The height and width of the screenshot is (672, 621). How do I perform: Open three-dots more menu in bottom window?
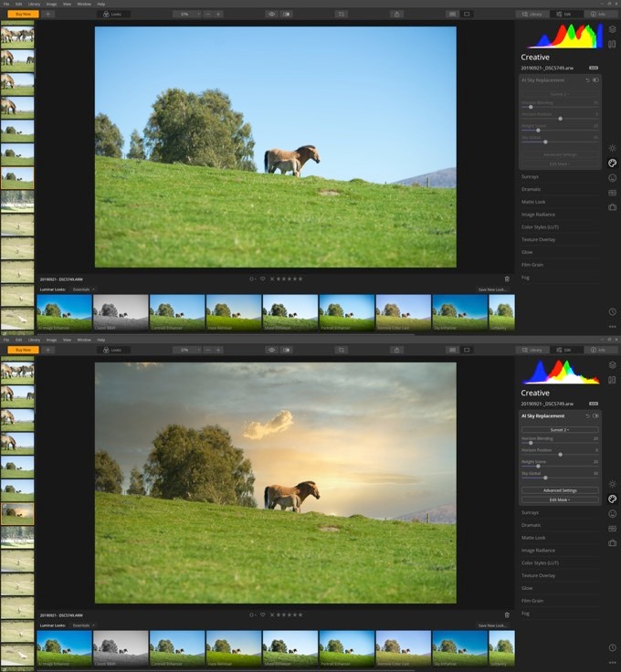(612, 663)
